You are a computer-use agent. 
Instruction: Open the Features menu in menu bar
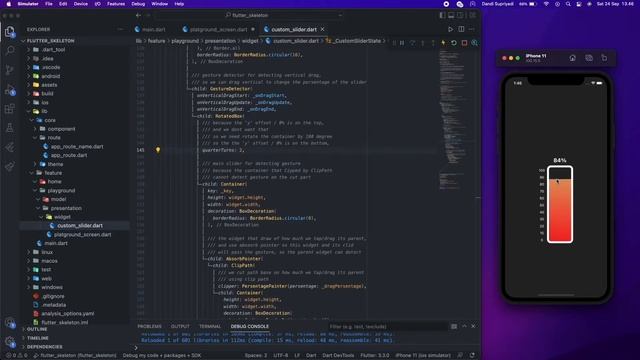tap(116, 4)
